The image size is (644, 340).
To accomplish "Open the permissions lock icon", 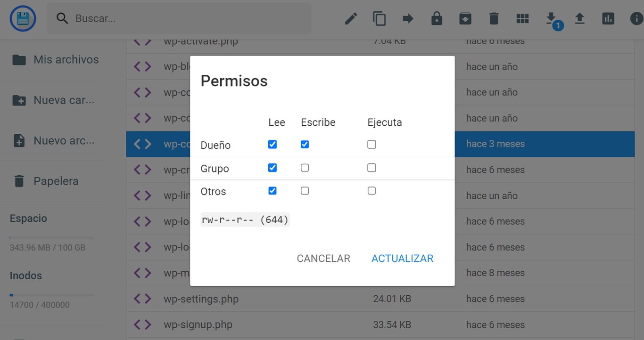I will tap(437, 18).
